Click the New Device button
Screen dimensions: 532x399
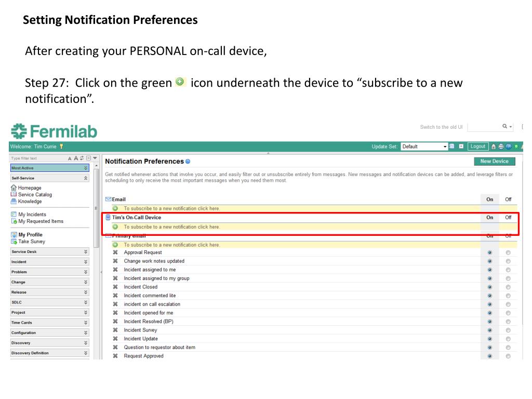[x=495, y=162]
